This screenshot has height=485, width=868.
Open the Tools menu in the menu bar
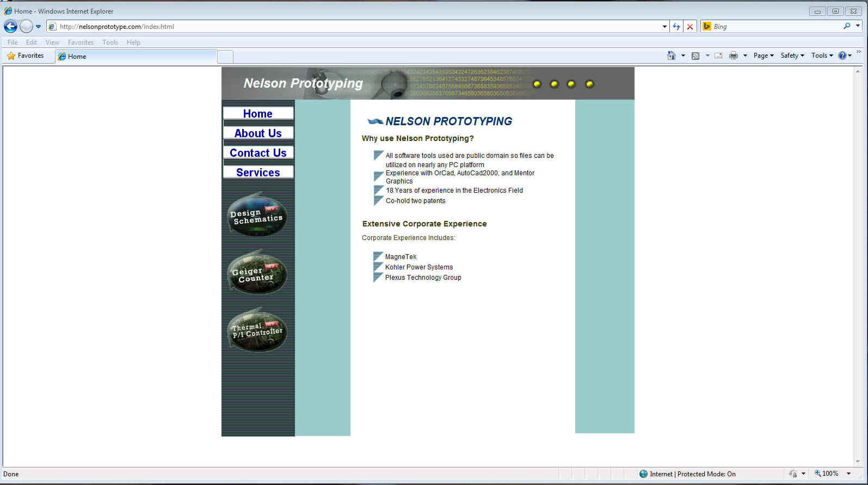(x=110, y=42)
